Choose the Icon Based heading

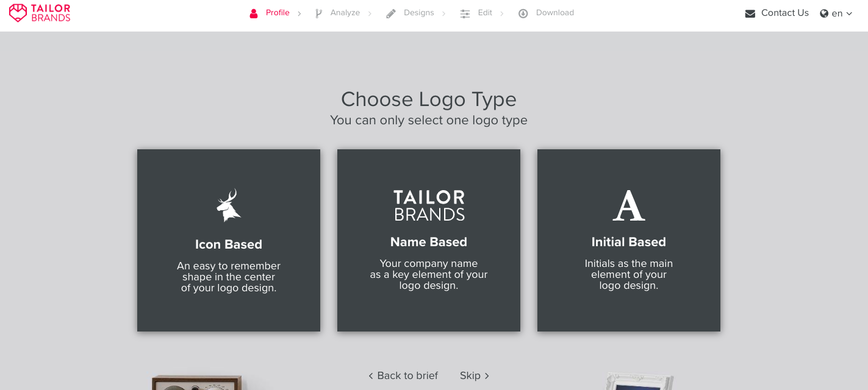pyautogui.click(x=229, y=244)
